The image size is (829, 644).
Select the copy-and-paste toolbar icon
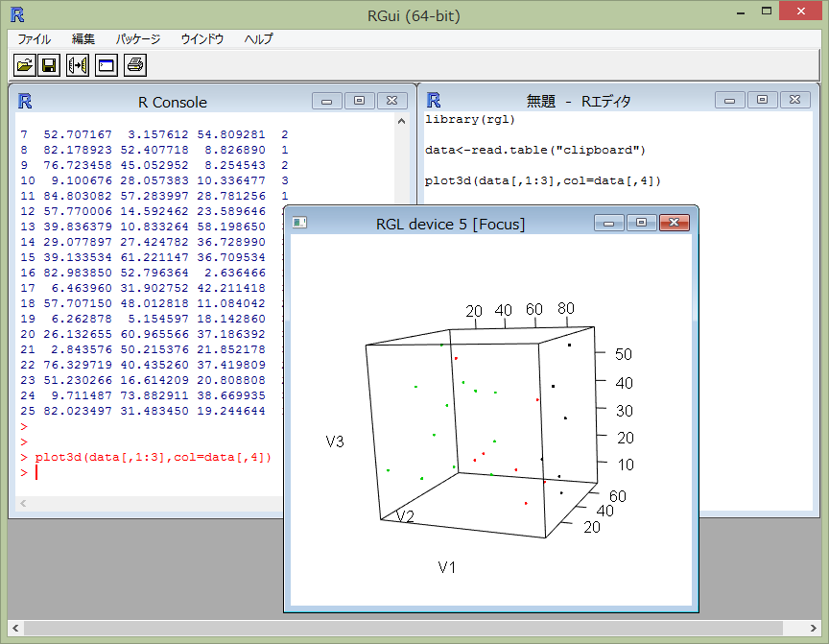[x=77, y=65]
